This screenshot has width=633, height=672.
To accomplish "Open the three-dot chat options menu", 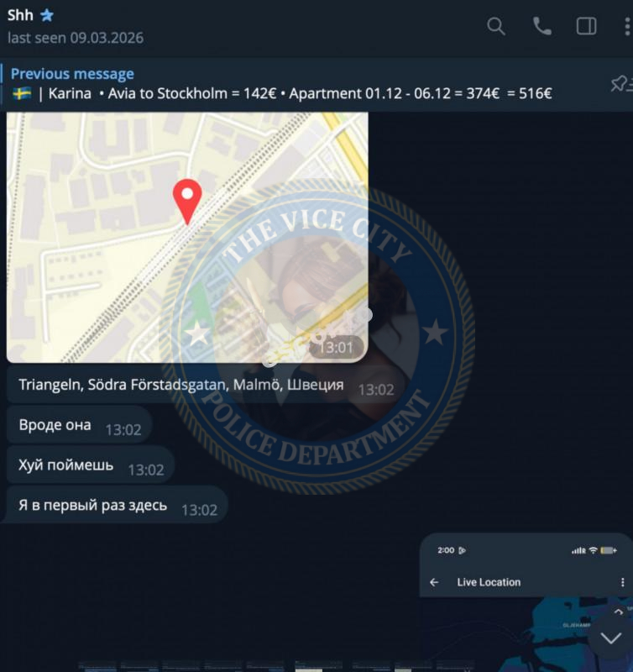I will click(x=627, y=26).
